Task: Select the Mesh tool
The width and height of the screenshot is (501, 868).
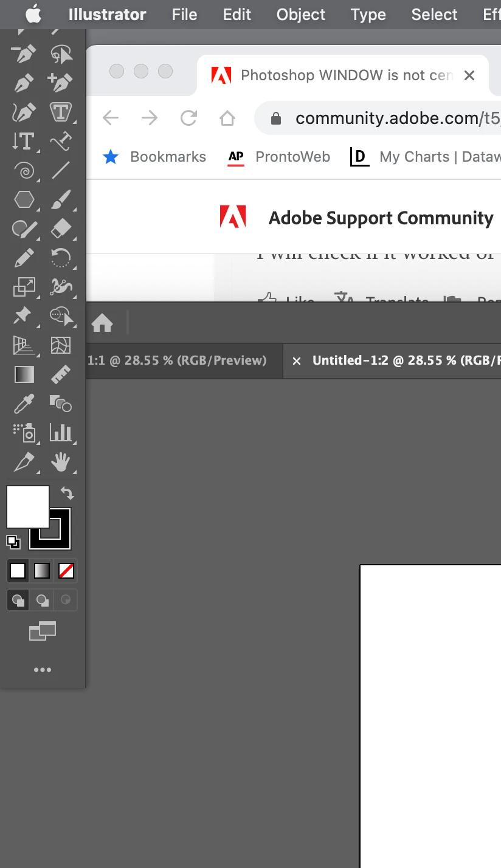Action: pos(60,345)
